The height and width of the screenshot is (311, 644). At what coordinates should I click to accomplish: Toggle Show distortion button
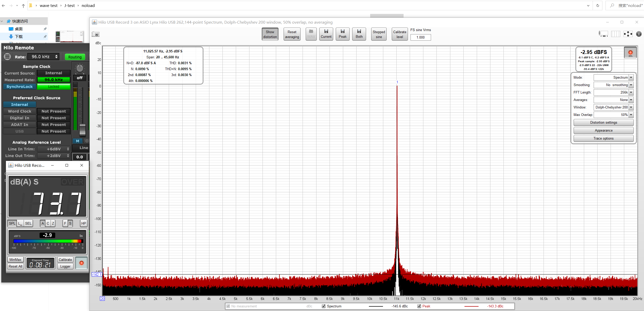[270, 34]
